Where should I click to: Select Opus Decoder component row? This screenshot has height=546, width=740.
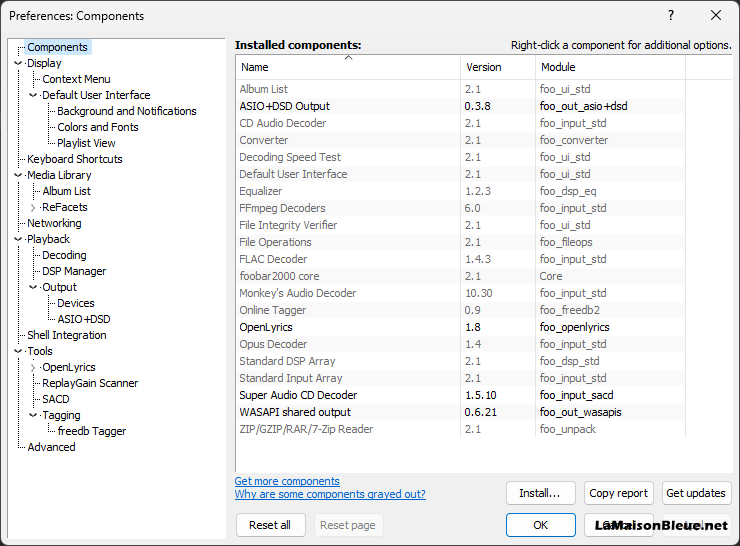(461, 344)
